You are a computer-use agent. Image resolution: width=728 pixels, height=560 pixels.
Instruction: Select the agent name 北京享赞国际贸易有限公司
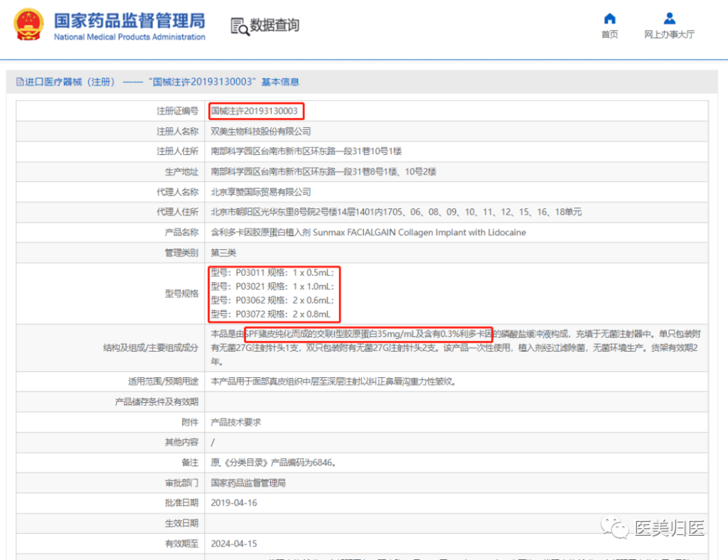click(260, 192)
